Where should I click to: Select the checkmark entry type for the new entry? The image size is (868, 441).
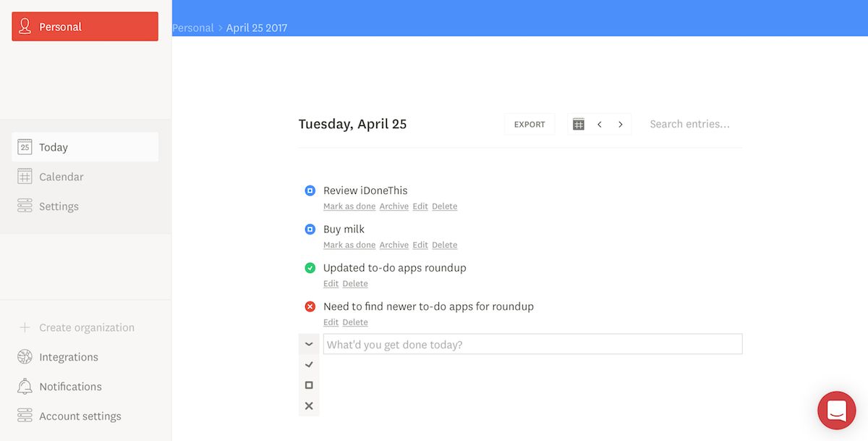point(309,364)
